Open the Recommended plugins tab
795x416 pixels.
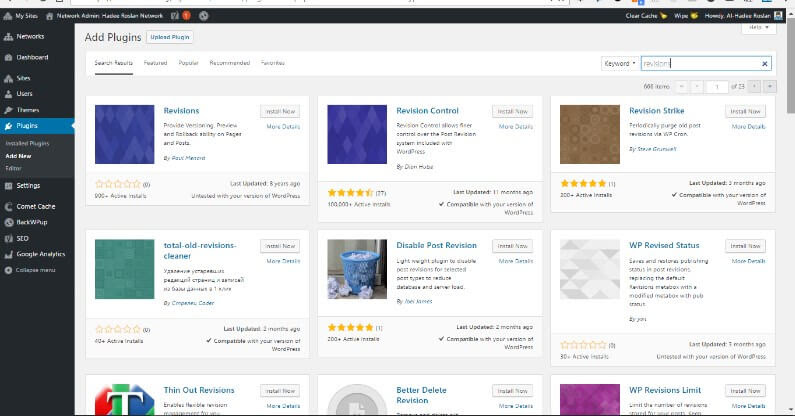230,63
